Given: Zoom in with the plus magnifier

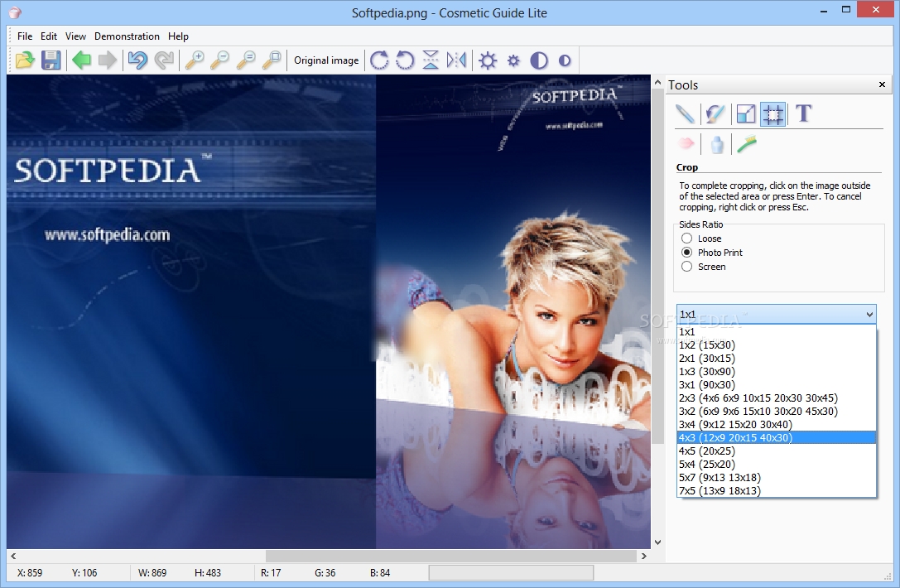Looking at the screenshot, I should pos(195,60).
